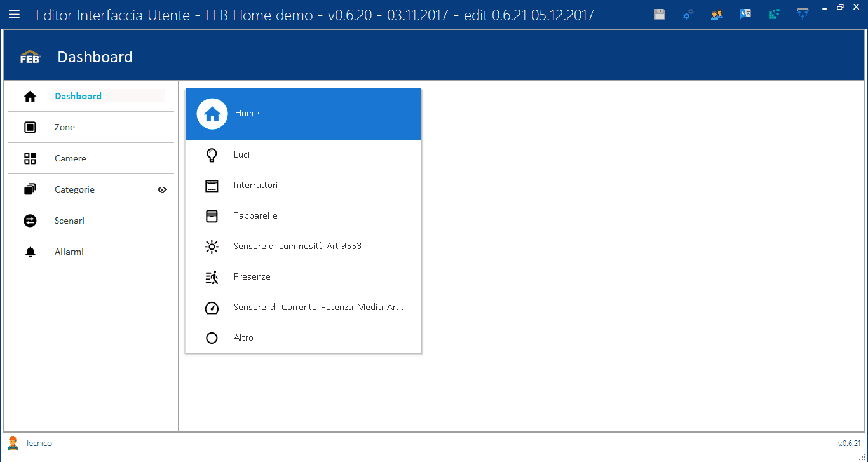Open Zone from the sidebar
The height and width of the screenshot is (462, 868).
pos(91,128)
